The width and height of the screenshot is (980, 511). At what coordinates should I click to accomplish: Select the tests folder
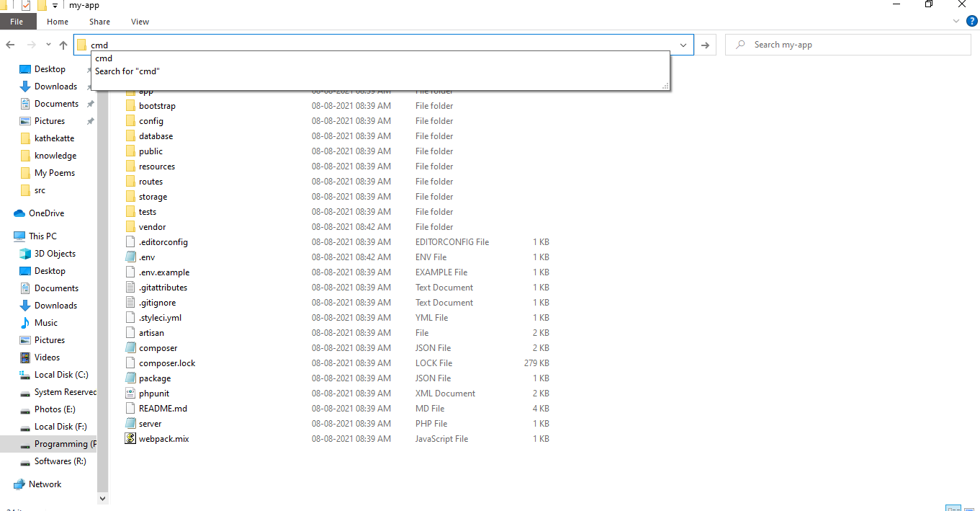(x=148, y=212)
